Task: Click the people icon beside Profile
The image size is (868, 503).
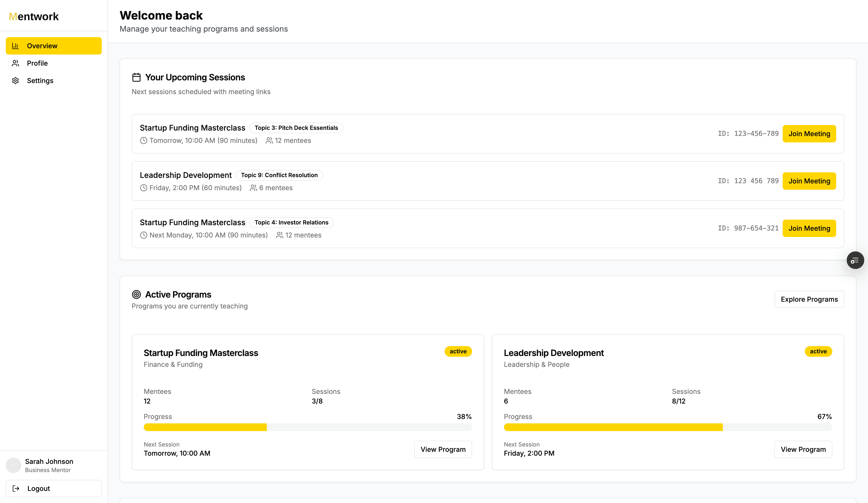Action: (15, 63)
